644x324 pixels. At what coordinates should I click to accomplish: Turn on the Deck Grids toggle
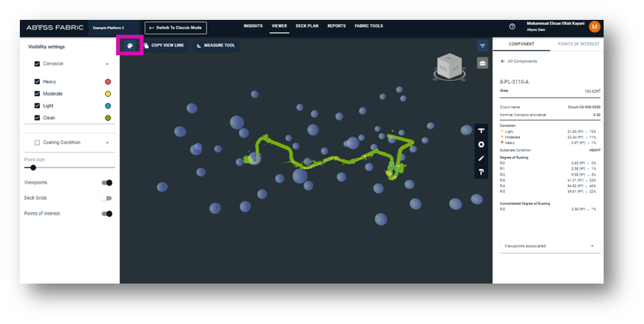pyautogui.click(x=107, y=198)
